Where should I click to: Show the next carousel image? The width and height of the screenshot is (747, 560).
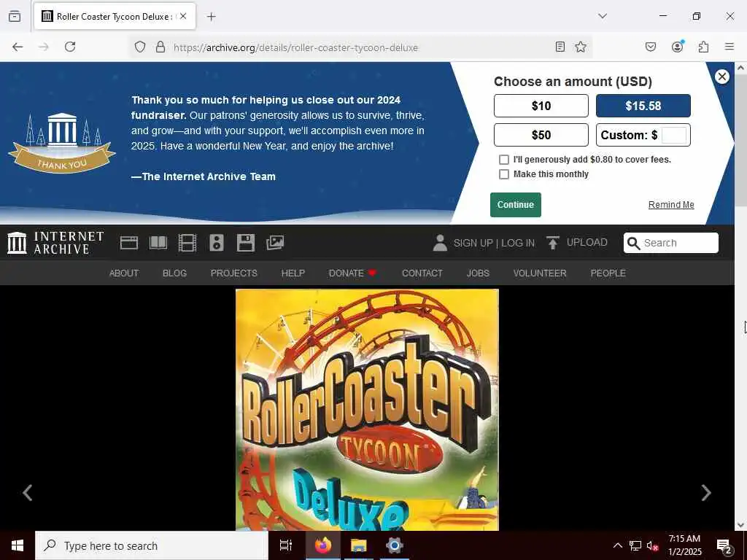coord(706,492)
